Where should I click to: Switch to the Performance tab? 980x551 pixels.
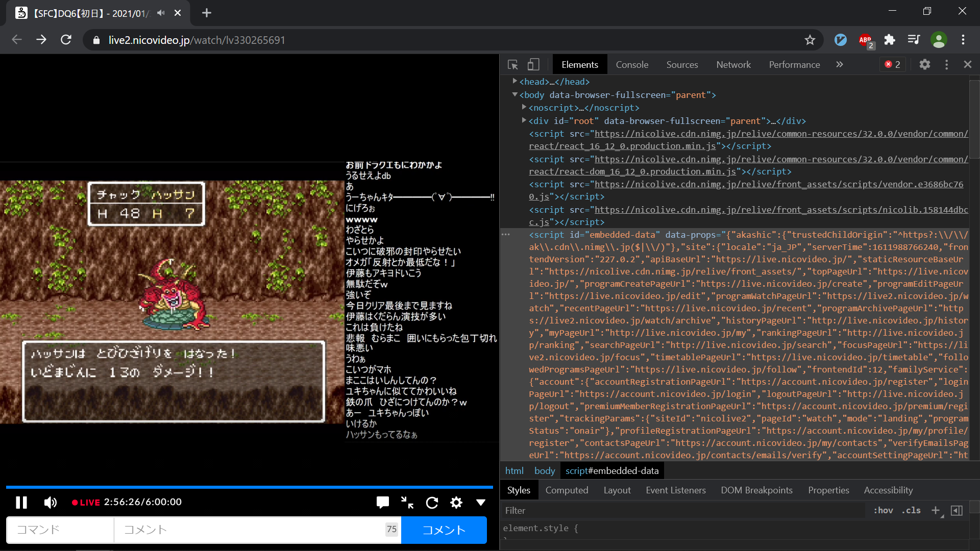tap(794, 65)
